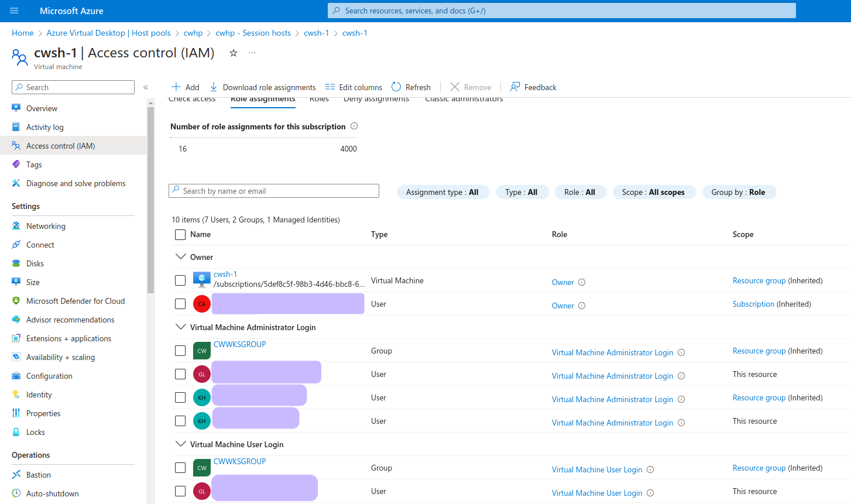Viewport: 851px width, 504px height.
Task: Click the Activity log sidebar icon
Action: click(x=16, y=127)
